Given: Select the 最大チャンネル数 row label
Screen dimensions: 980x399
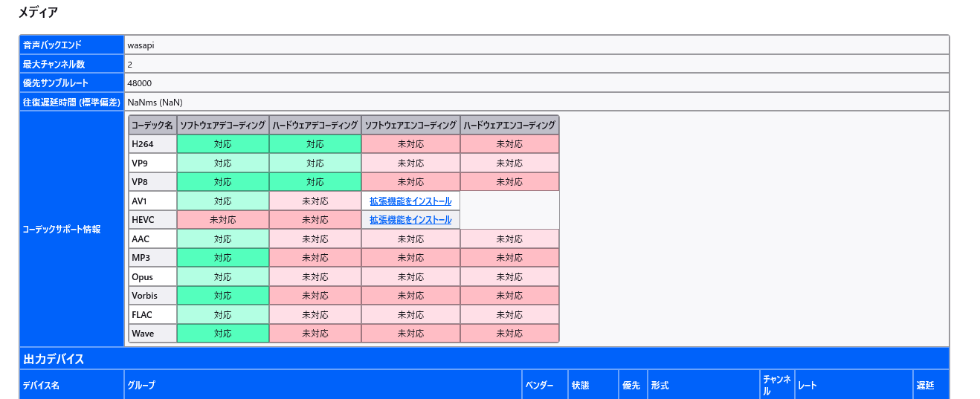Looking at the screenshot, I should click(x=71, y=64).
